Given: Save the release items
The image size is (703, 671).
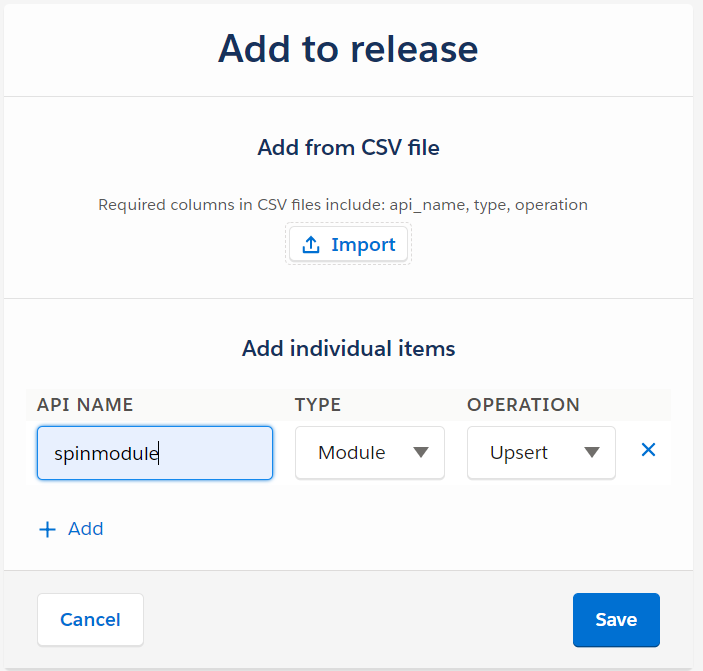Looking at the screenshot, I should click(616, 620).
